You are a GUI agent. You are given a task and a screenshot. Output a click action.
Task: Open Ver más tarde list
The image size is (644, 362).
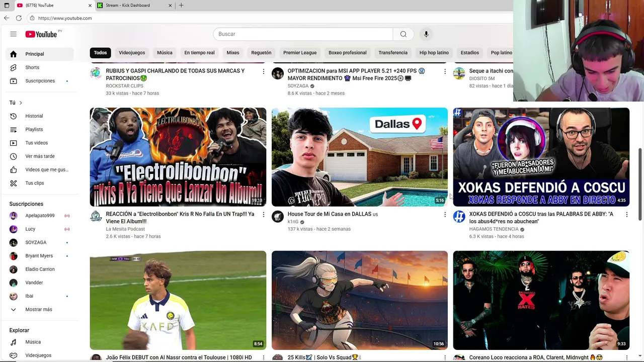click(x=39, y=156)
